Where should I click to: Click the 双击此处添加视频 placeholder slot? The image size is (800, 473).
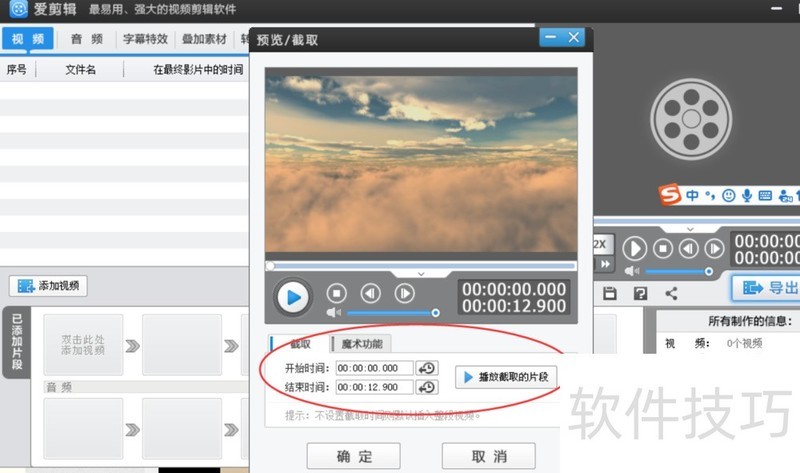click(x=83, y=345)
